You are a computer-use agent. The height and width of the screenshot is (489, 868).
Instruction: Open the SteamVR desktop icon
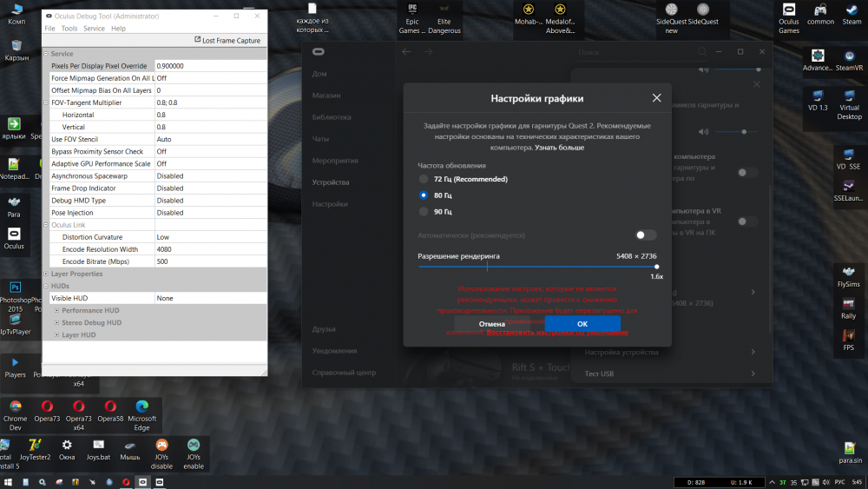[849, 60]
